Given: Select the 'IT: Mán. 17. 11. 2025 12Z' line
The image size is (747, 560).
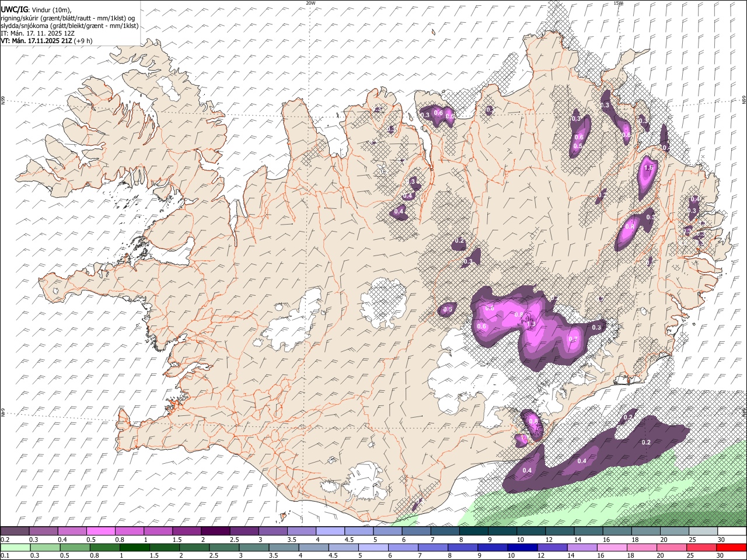Looking at the screenshot, I should click(x=38, y=33).
